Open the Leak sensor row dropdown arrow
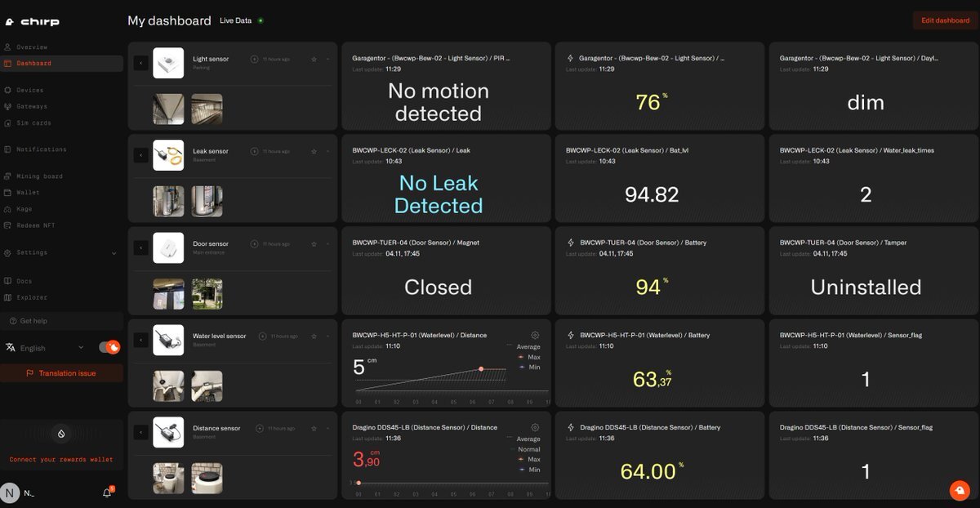Image resolution: width=980 pixels, height=508 pixels. click(327, 151)
